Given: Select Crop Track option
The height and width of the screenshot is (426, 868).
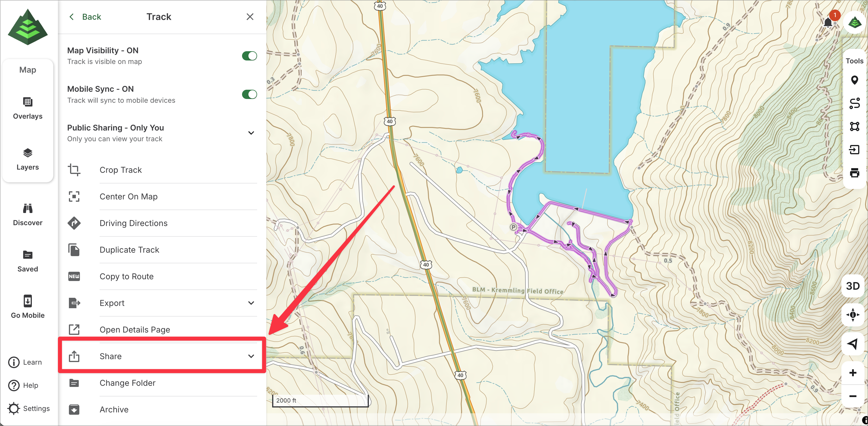Looking at the screenshot, I should pos(121,170).
